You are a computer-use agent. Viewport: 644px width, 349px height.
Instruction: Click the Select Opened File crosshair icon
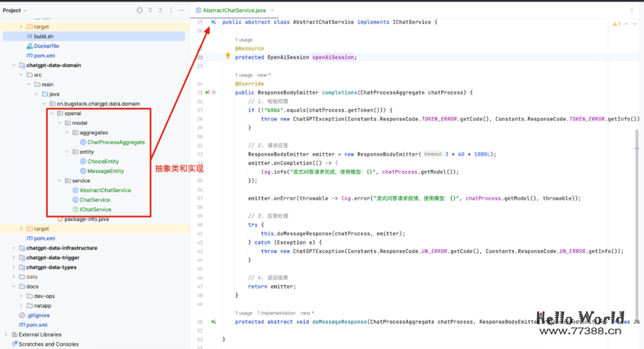point(140,10)
